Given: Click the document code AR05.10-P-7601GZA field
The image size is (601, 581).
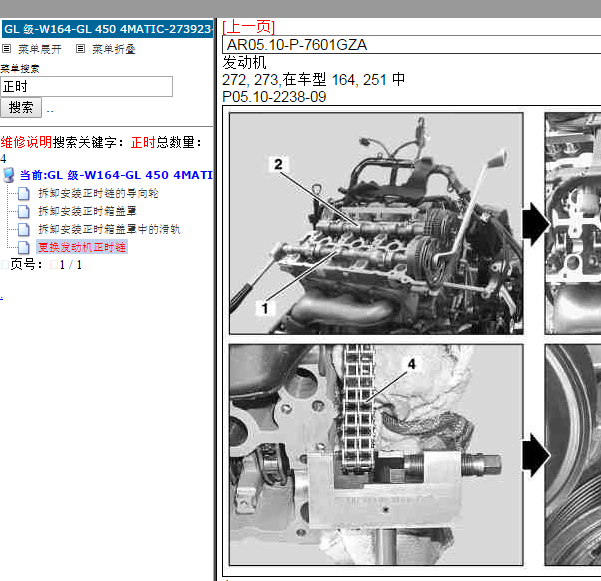Looking at the screenshot, I should point(412,45).
